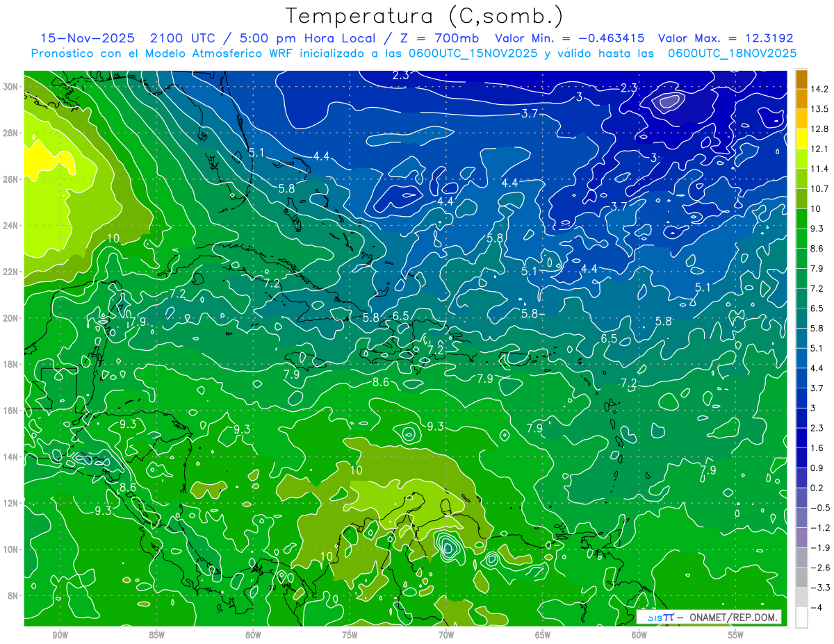Image resolution: width=834 pixels, height=644 pixels.
Task: Click the 60W longitude axis label
Action: pos(639,635)
